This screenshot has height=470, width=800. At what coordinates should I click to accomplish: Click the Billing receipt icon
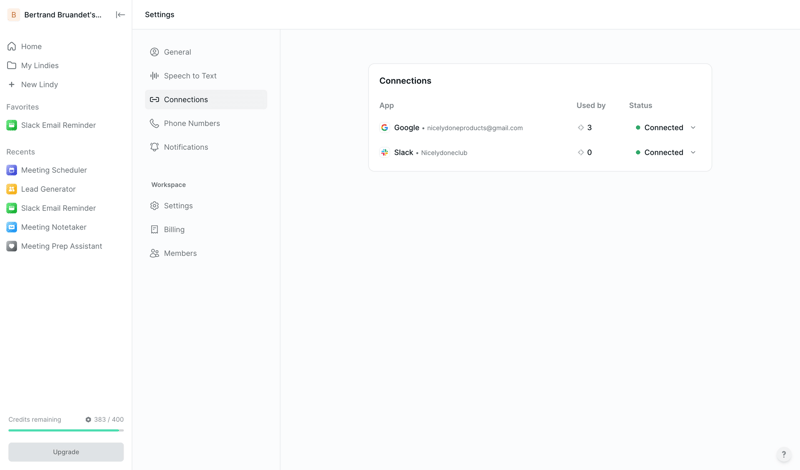154,229
